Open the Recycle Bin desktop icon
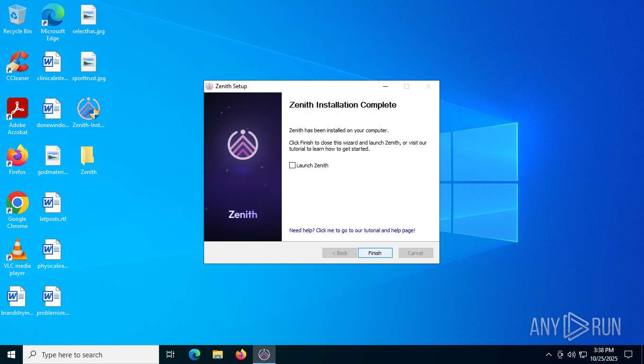644x364 pixels. [x=18, y=20]
